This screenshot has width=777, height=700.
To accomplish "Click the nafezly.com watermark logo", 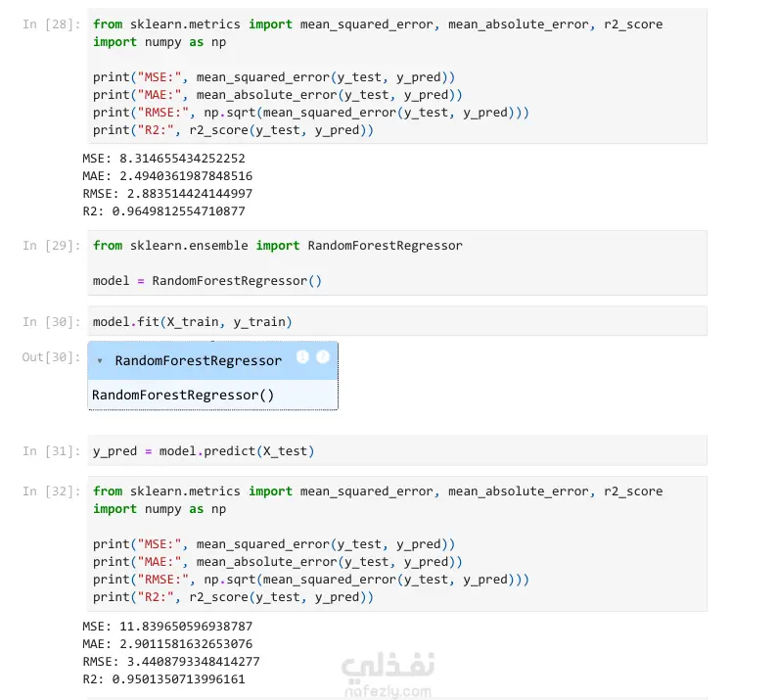I will click(x=388, y=675).
